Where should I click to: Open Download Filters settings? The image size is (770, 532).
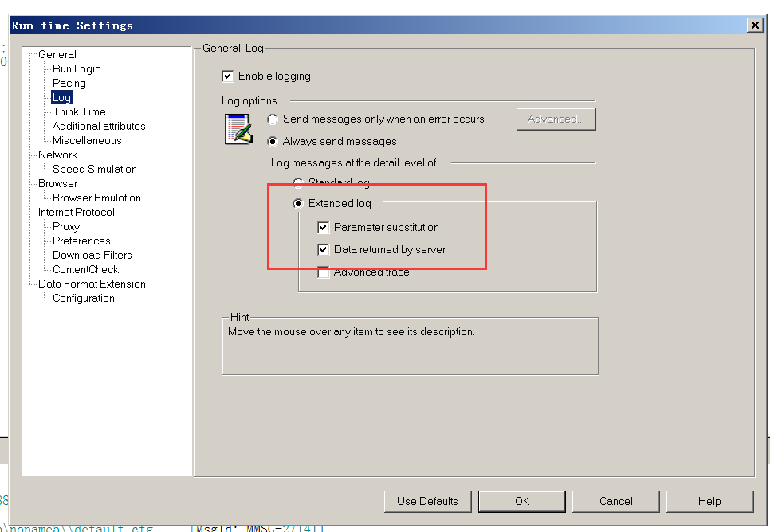click(92, 256)
